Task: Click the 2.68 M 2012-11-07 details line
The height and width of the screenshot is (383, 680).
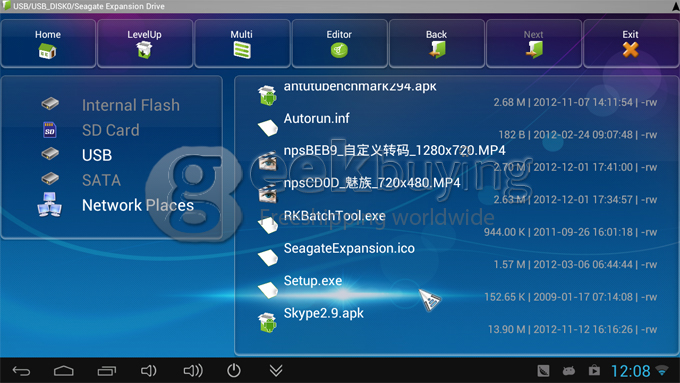Action: coord(575,102)
